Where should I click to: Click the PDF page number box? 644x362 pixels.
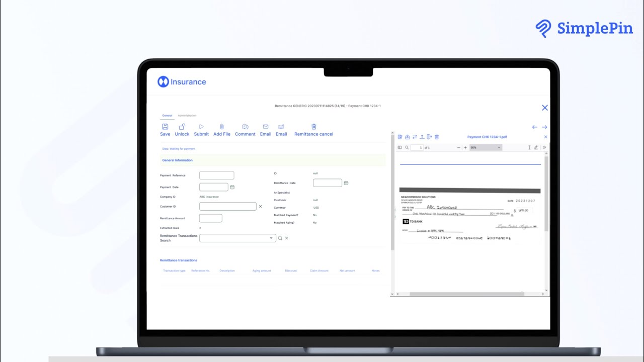pos(417,148)
